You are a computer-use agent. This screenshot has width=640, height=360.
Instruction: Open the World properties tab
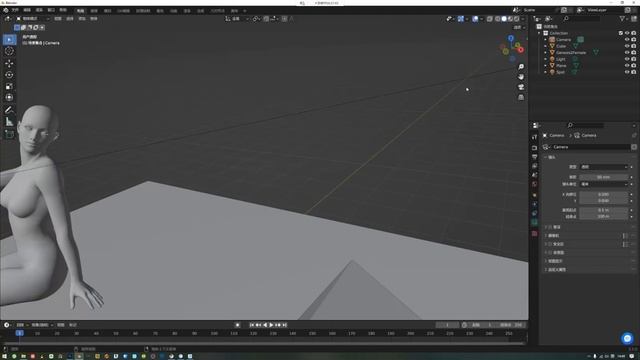click(535, 184)
